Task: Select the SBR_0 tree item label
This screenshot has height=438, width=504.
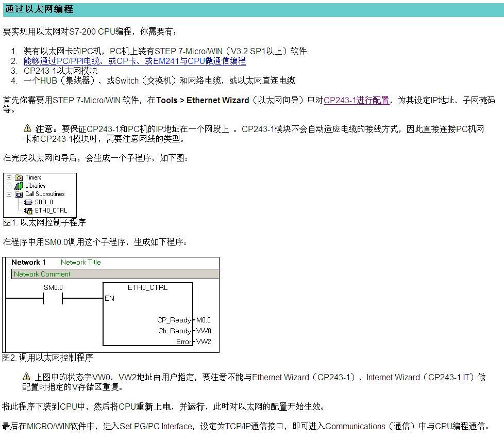Action: coord(43,202)
